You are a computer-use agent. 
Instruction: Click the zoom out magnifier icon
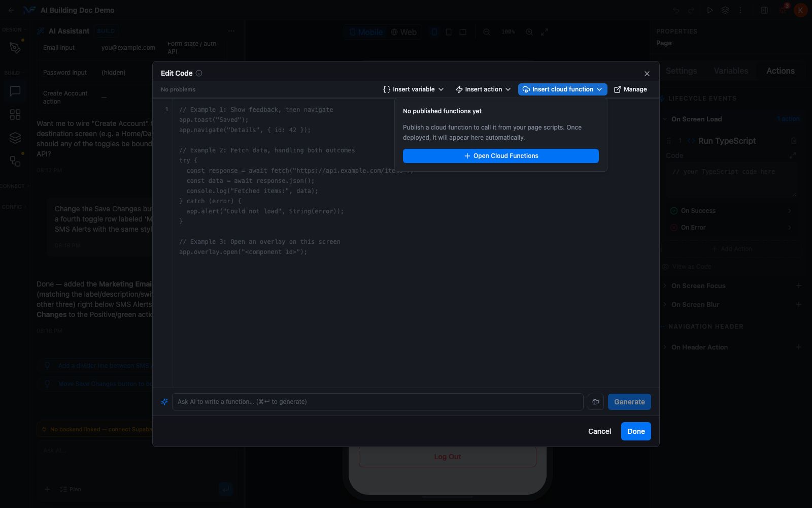pyautogui.click(x=487, y=32)
